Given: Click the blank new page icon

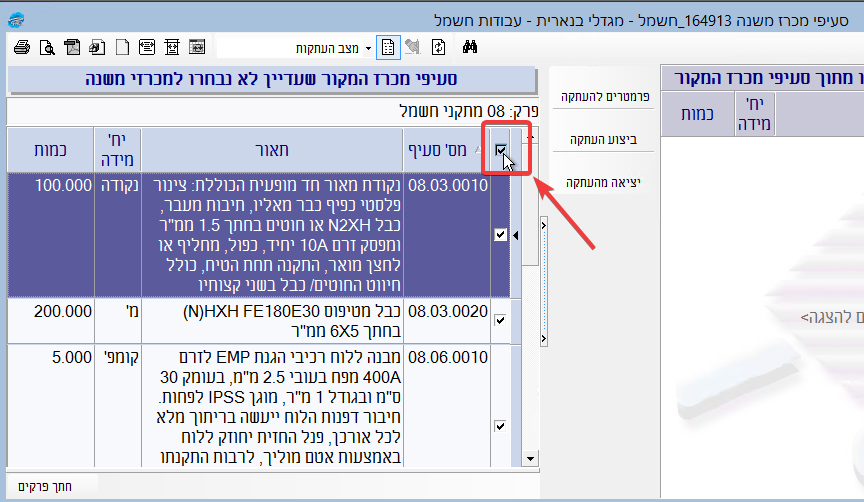Looking at the screenshot, I should pyautogui.click(x=122, y=47).
